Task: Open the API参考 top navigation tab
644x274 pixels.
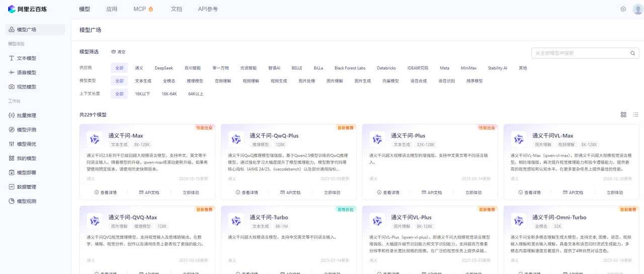Action: [208, 9]
